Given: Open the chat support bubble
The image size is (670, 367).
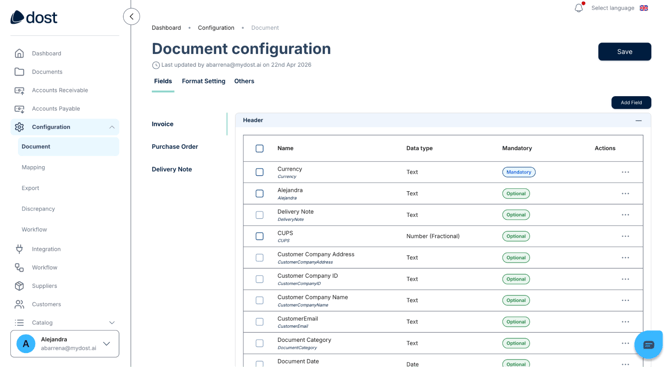Looking at the screenshot, I should (x=648, y=344).
